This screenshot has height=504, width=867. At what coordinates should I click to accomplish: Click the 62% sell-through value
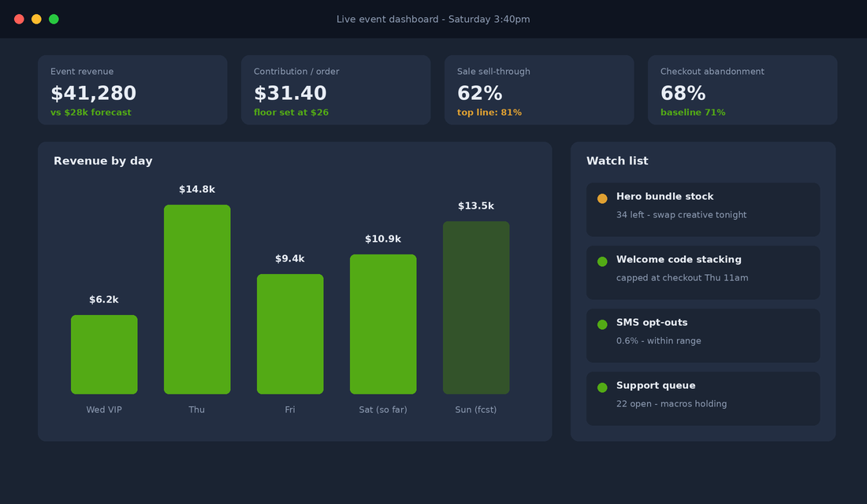[479, 93]
